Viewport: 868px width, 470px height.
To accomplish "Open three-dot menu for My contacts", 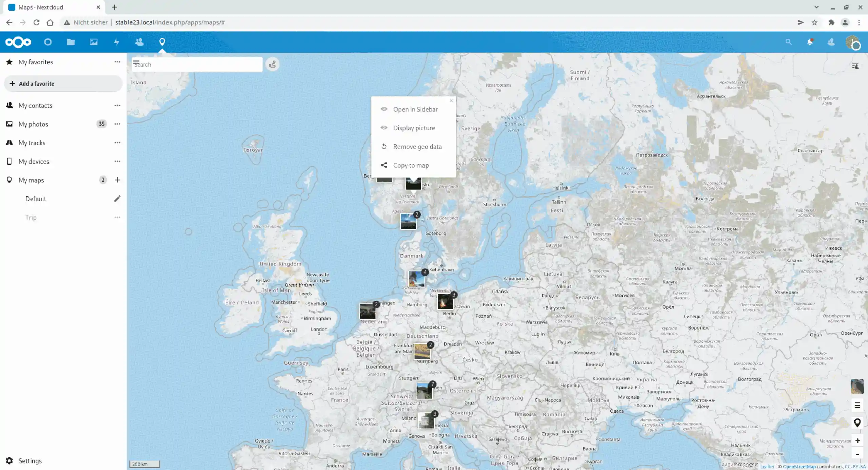I will point(117,105).
